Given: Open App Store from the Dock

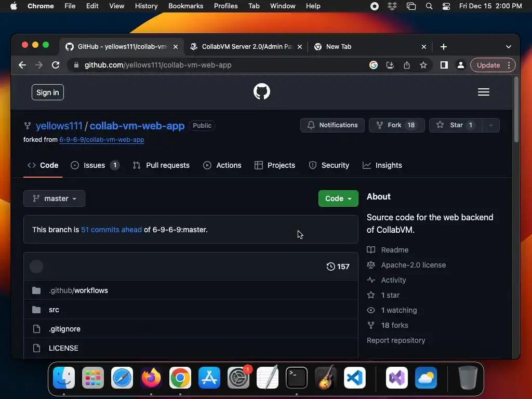Looking at the screenshot, I should pyautogui.click(x=209, y=378).
